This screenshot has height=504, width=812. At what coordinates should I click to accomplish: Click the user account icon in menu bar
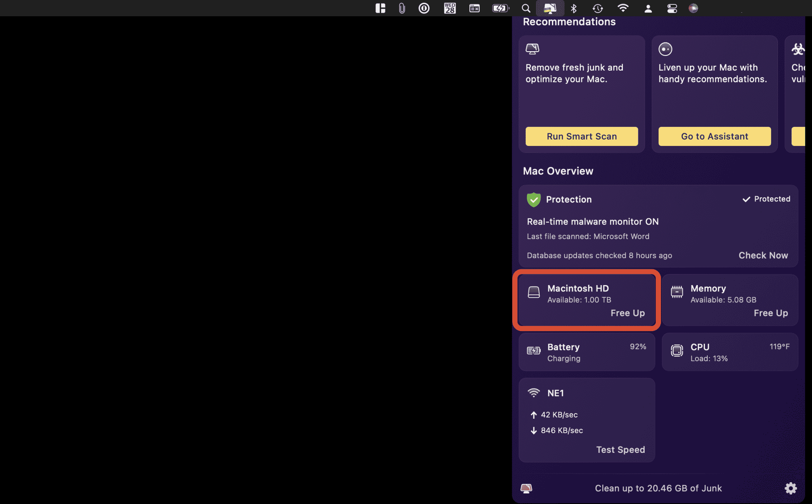[648, 8]
